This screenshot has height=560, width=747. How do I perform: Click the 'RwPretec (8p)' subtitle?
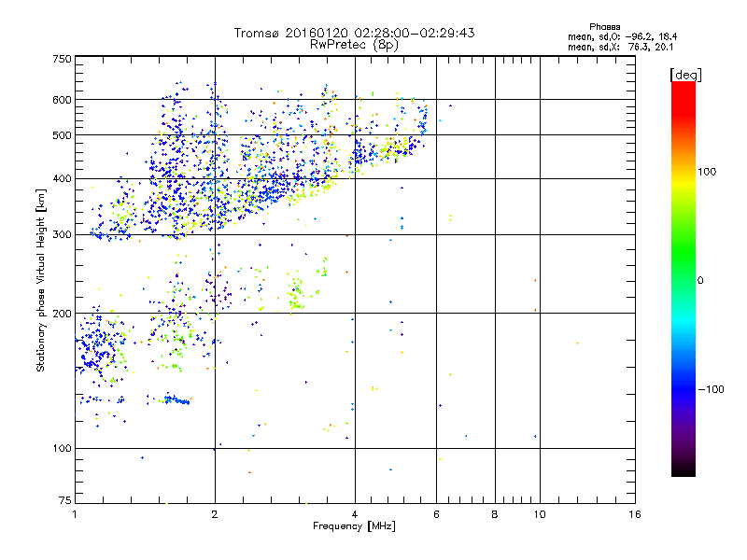[354, 45]
